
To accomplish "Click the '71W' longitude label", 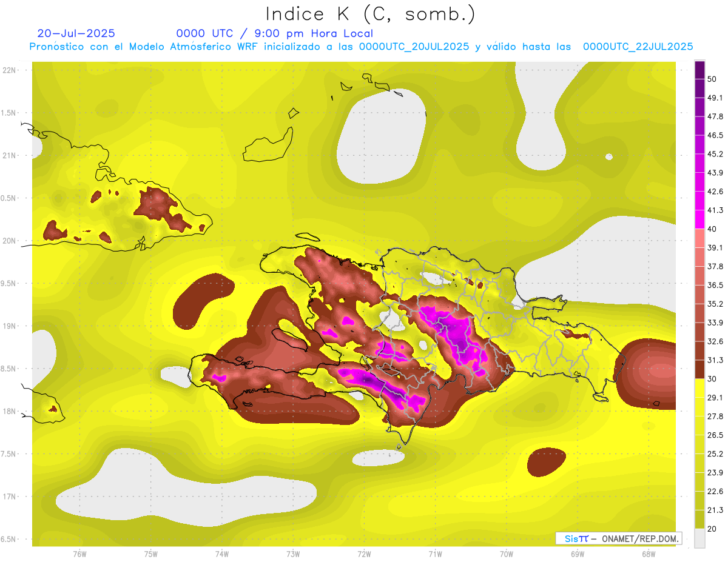I will pos(435,554).
